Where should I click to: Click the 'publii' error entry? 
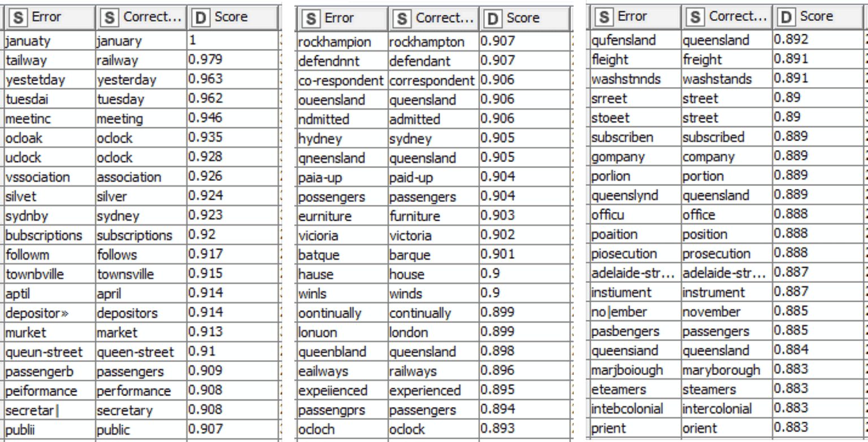(x=49, y=430)
